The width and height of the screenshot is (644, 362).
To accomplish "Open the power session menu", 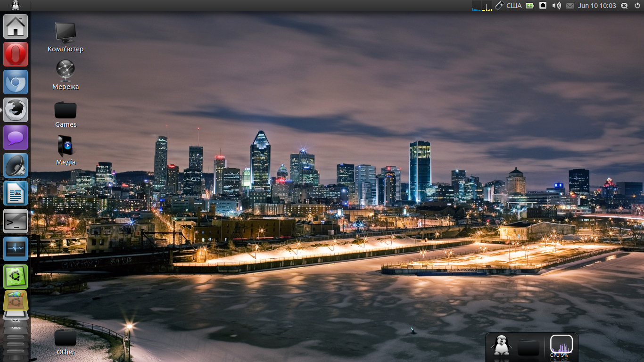I will tap(637, 6).
